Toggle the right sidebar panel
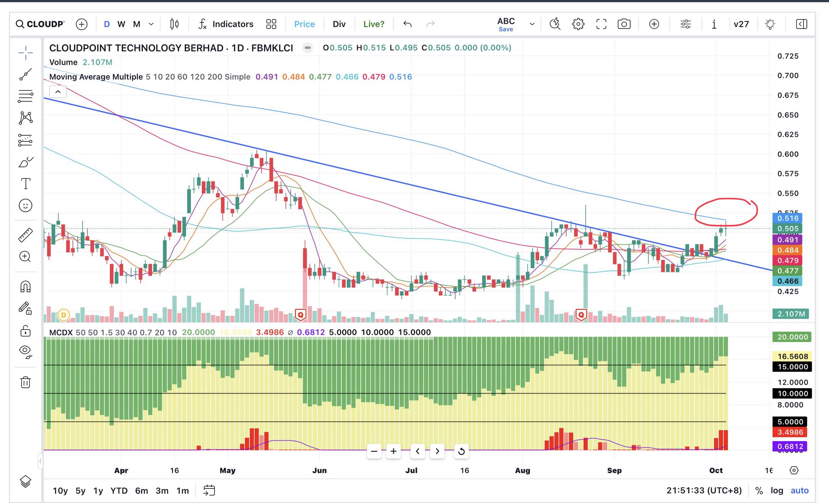 tap(802, 24)
